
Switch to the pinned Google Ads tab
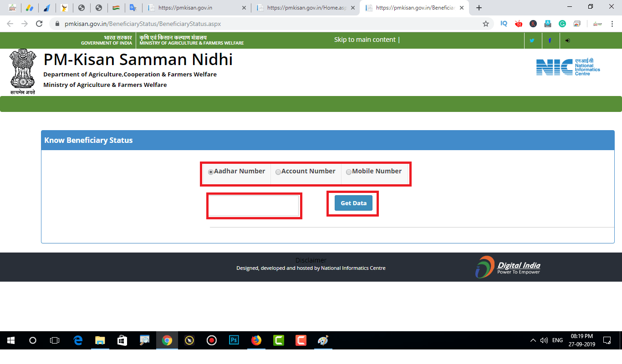(29, 8)
